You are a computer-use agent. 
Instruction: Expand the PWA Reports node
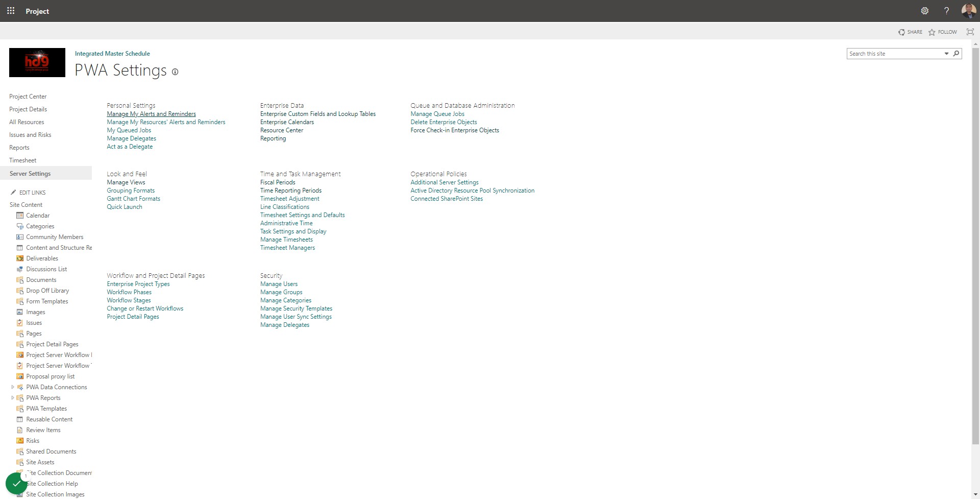(x=13, y=398)
